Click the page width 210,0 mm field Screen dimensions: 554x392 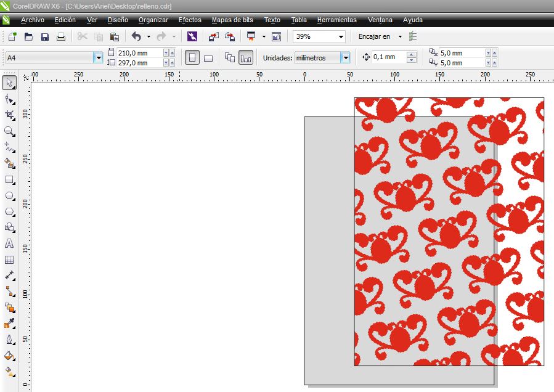[x=139, y=53]
